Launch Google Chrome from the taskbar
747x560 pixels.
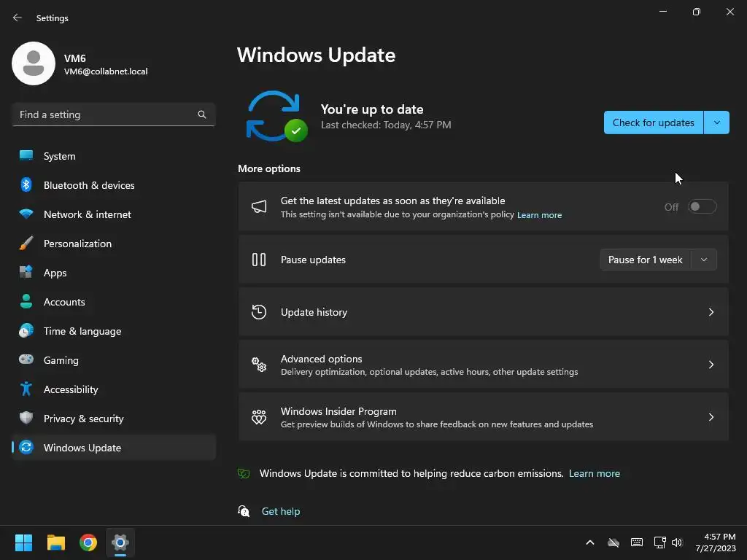[88, 542]
